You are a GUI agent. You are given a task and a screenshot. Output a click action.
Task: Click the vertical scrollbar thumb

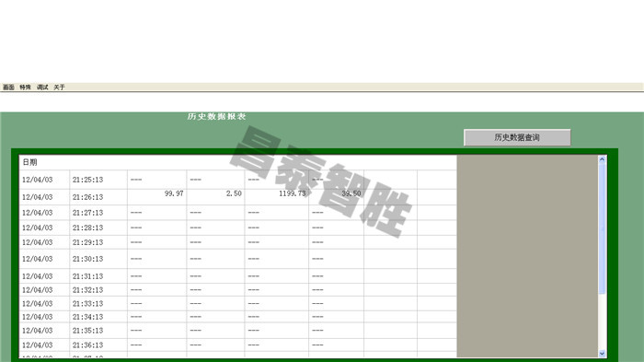tap(602, 228)
